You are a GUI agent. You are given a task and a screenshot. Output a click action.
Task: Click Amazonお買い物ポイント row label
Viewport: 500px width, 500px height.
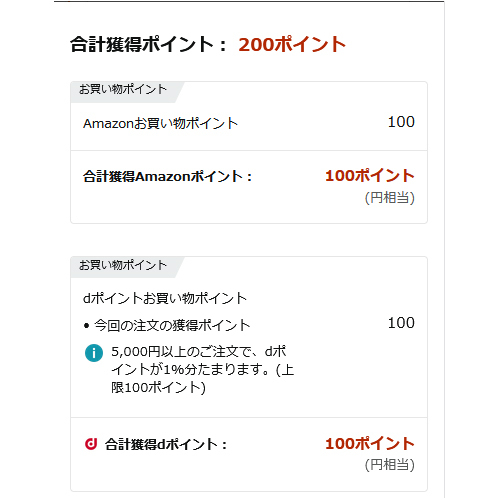(160, 123)
